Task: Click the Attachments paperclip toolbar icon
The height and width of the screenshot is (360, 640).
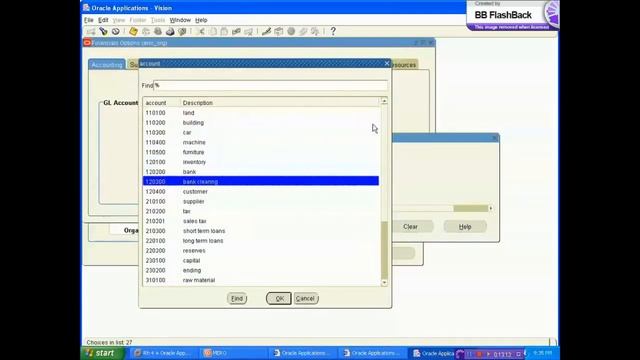Action: coord(303,31)
